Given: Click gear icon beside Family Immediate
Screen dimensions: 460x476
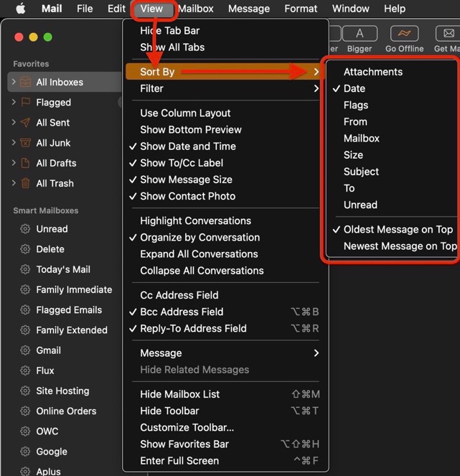Looking at the screenshot, I should pos(25,289).
